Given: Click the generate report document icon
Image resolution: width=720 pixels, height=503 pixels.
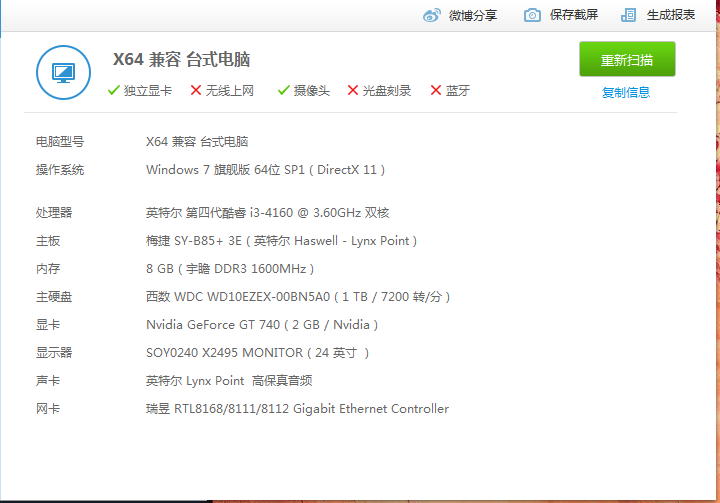Looking at the screenshot, I should coord(628,15).
